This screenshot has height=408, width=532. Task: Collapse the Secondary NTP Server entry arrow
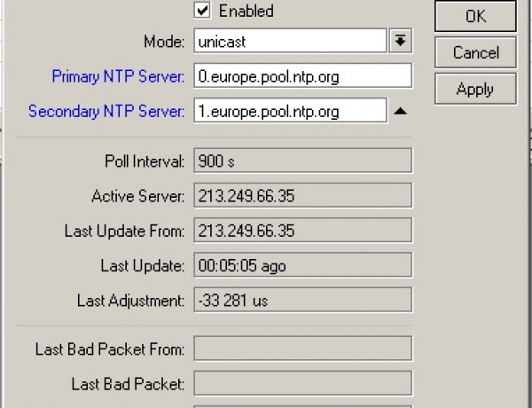click(x=400, y=112)
